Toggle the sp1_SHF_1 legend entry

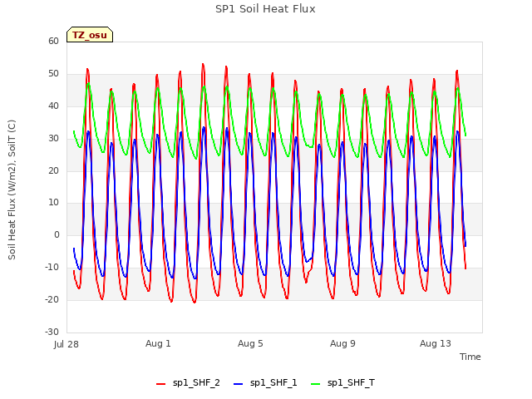tap(265, 383)
